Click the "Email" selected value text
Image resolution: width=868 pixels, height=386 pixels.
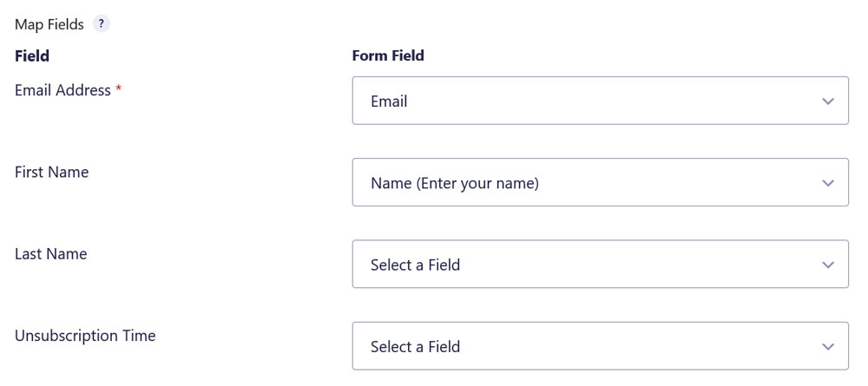point(389,101)
